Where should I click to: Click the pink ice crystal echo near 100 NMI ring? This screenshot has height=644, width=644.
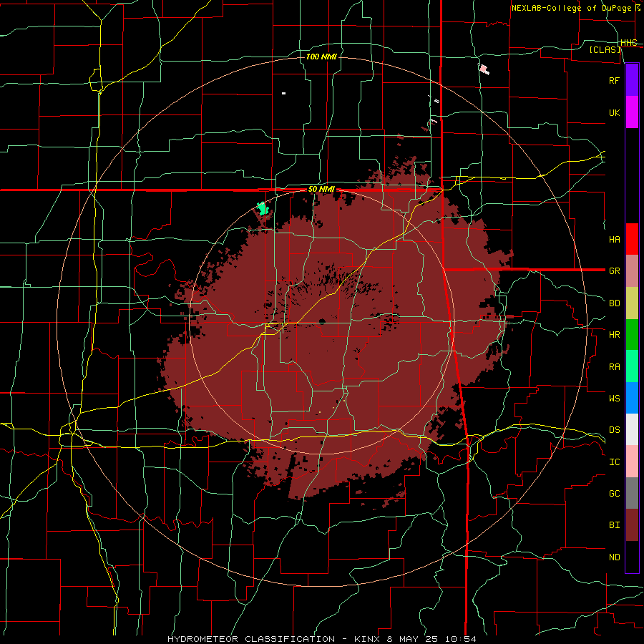(484, 69)
